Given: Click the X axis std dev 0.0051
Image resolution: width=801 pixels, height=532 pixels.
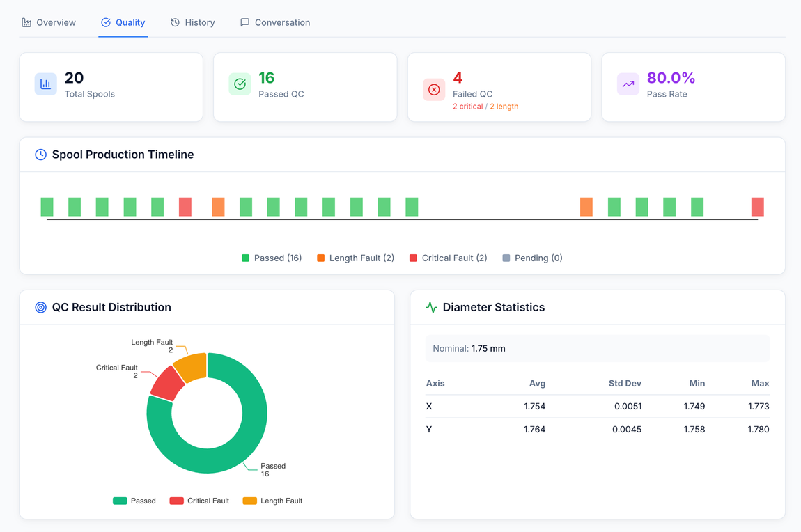Looking at the screenshot, I should [628, 407].
